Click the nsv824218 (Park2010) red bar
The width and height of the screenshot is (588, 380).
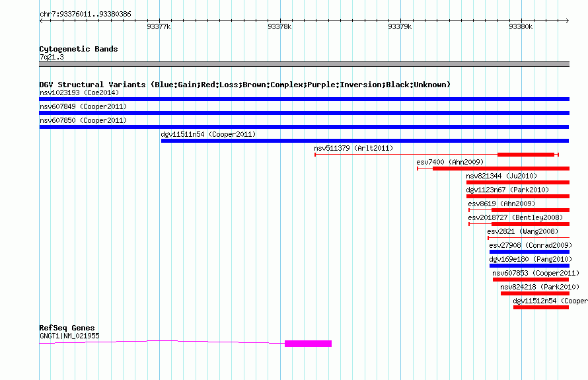pyautogui.click(x=534, y=293)
